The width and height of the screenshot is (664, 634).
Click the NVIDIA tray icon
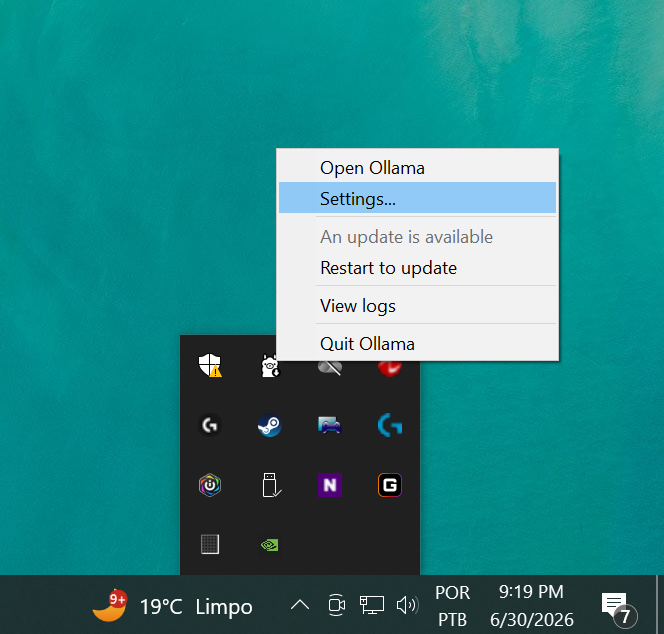pyautogui.click(x=270, y=545)
